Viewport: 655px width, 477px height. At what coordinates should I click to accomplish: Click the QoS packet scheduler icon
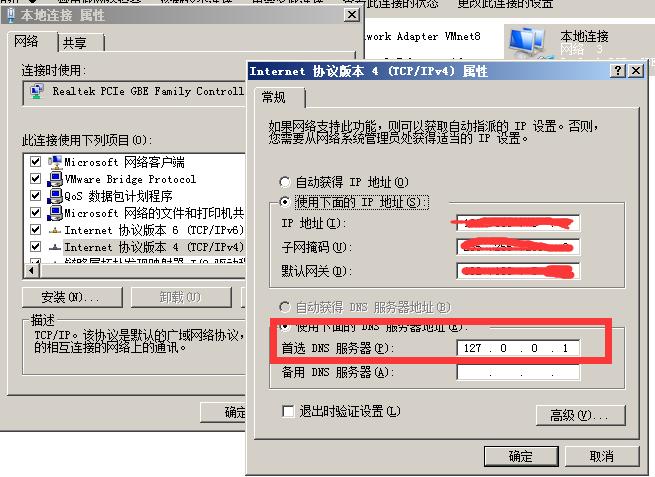coord(55,196)
